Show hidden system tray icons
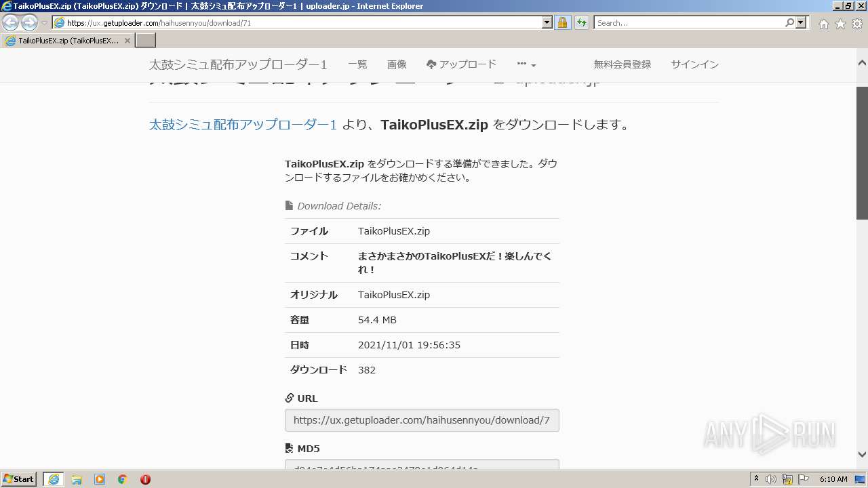The height and width of the screenshot is (488, 868). point(757,479)
